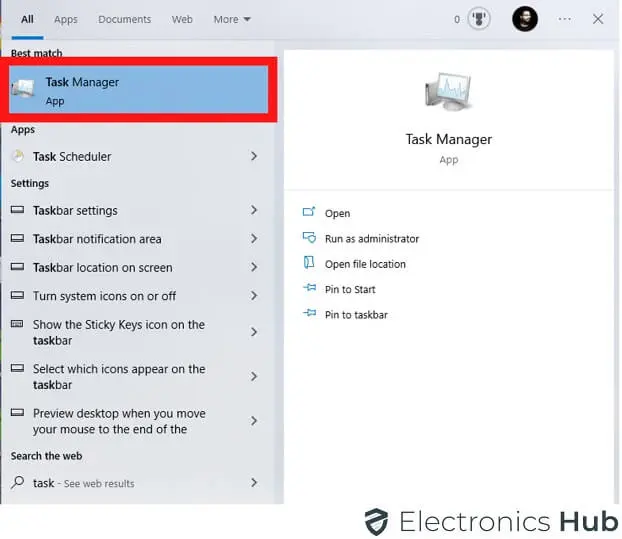Select the Web search tab
Viewport: 622px width, 539px height.
[x=182, y=19]
